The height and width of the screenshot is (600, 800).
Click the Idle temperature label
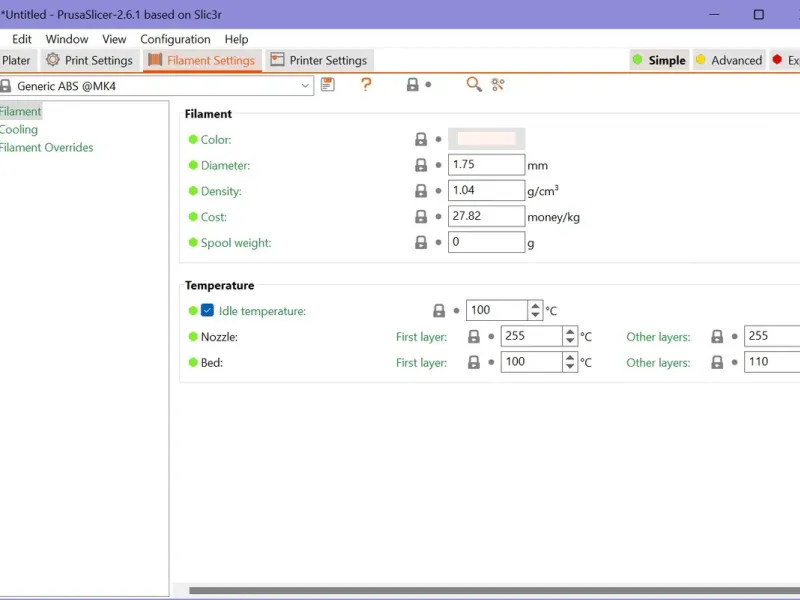(262, 311)
